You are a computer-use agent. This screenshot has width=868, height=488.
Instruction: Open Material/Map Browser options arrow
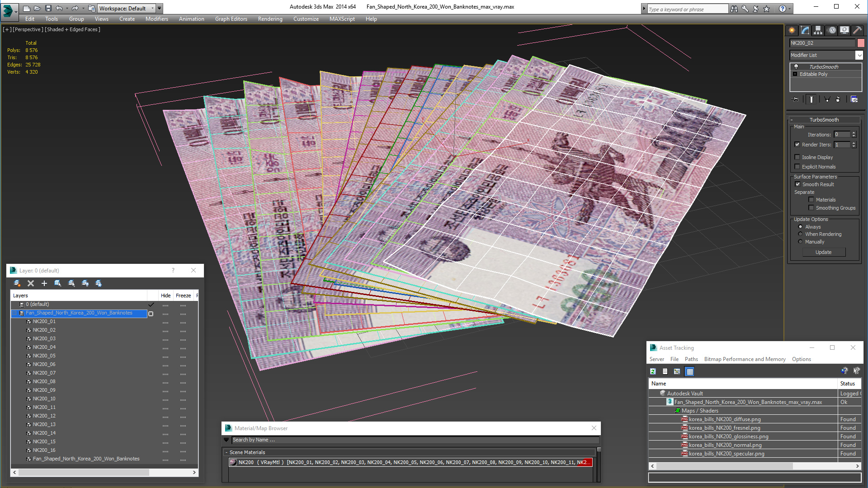coord(226,440)
